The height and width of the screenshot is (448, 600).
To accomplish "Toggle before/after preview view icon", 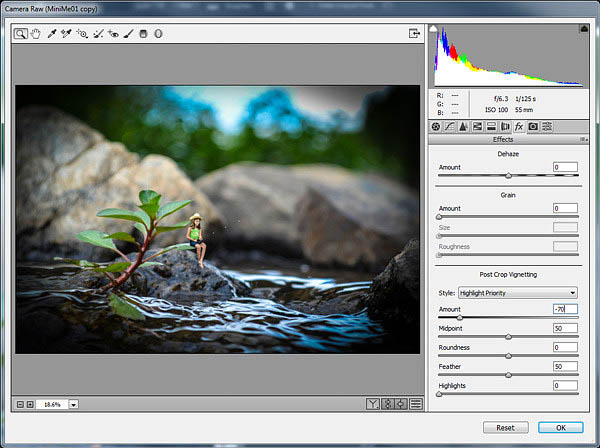I will point(373,404).
